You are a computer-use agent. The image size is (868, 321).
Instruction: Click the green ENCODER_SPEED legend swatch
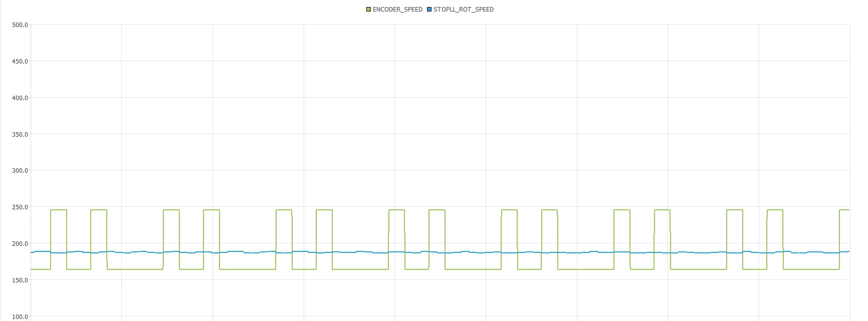369,10
